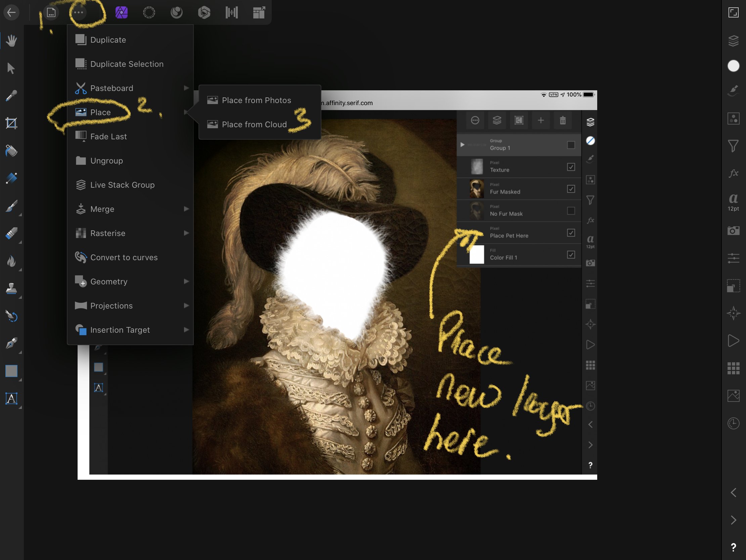Open the Document menu icon
The height and width of the screenshot is (560, 746).
51,12
